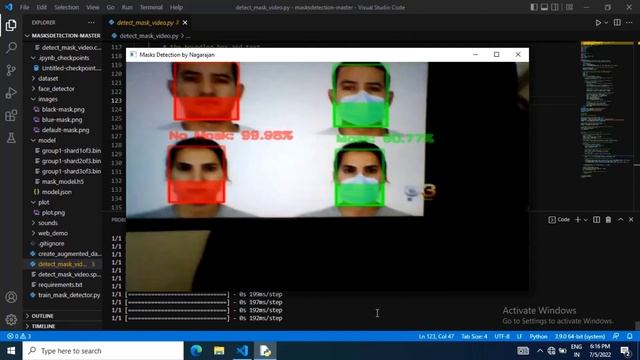Close the detect_mask_video.py editor tab
The width and height of the screenshot is (640, 360).
click(185, 23)
